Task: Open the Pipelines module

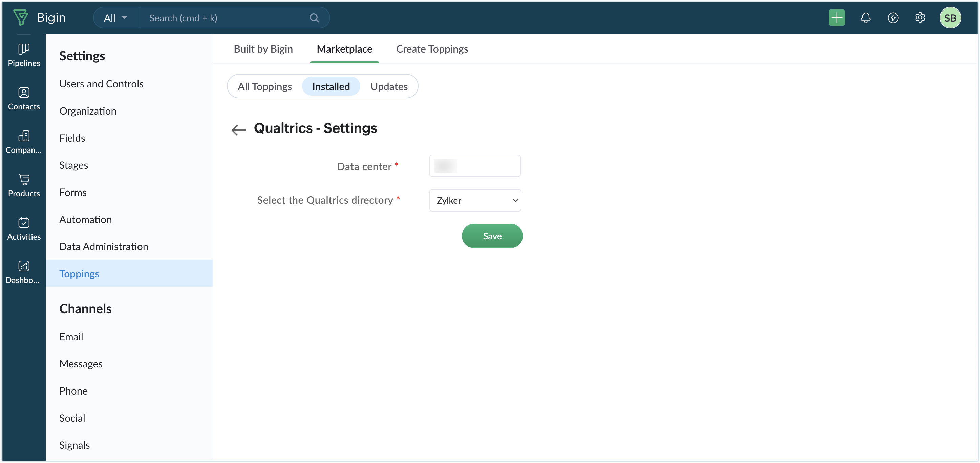Action: click(24, 56)
